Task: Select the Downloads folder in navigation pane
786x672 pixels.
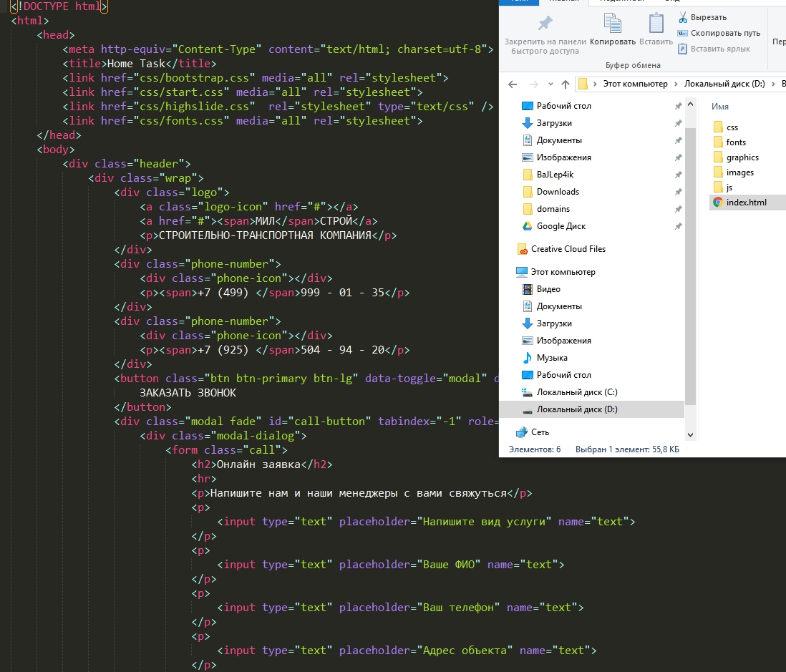Action: pyautogui.click(x=558, y=191)
